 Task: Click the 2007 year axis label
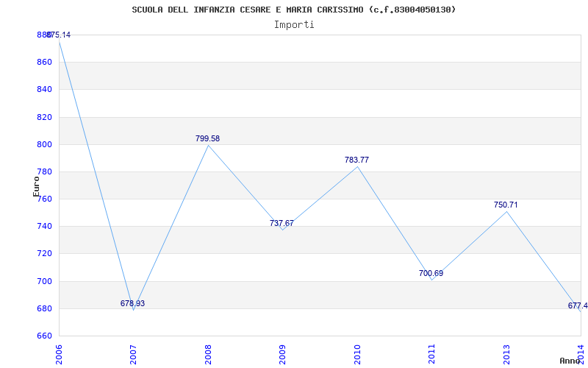tap(134, 355)
